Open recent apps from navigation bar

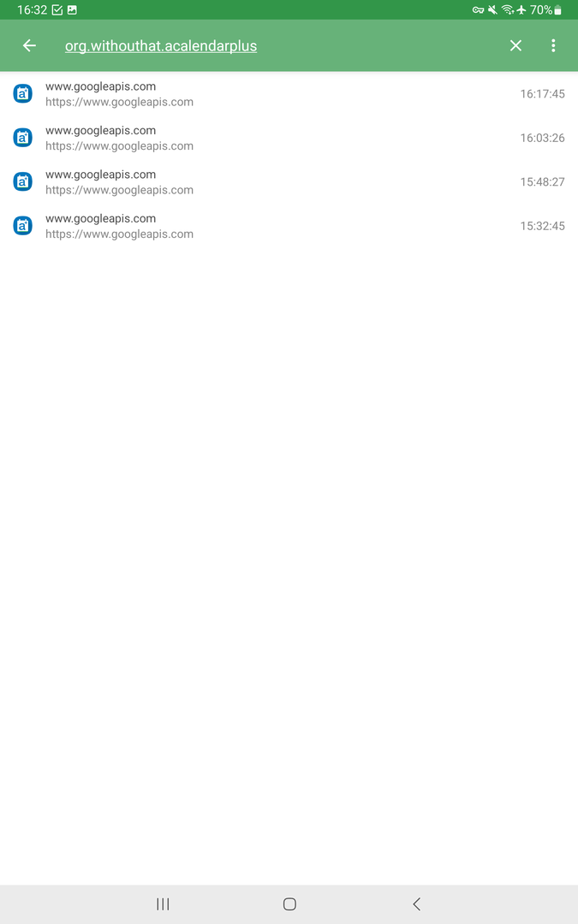click(x=163, y=904)
